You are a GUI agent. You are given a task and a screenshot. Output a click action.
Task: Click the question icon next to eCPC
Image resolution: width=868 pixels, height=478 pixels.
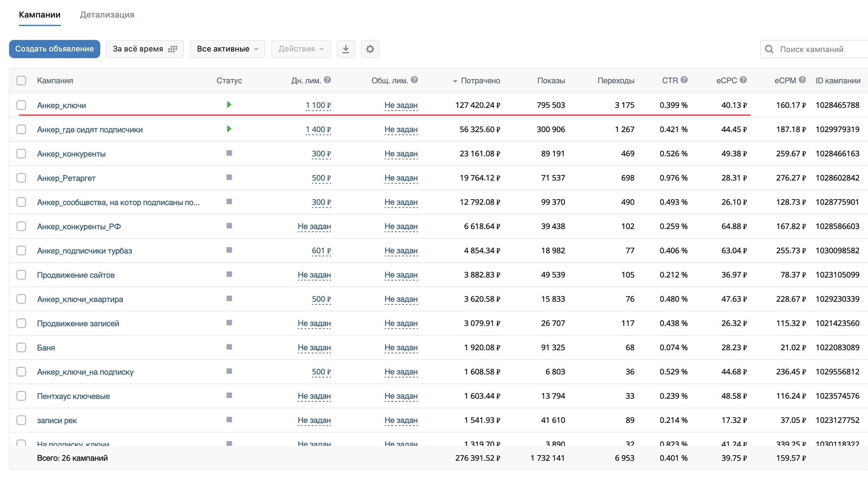point(743,80)
